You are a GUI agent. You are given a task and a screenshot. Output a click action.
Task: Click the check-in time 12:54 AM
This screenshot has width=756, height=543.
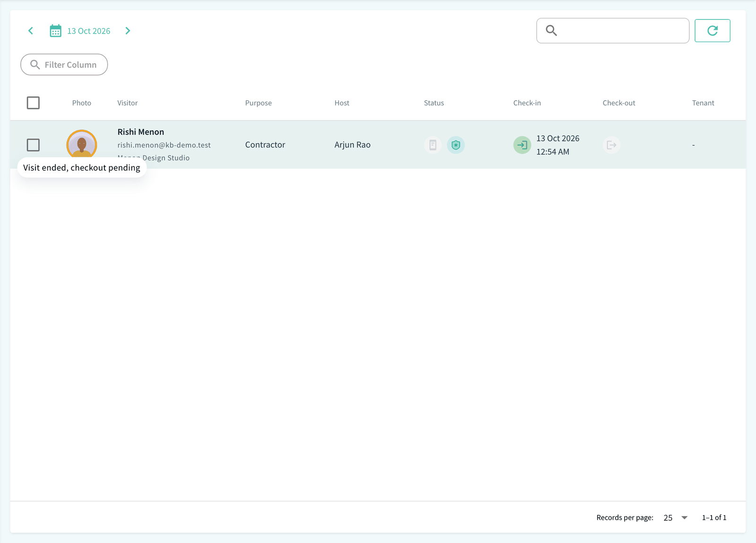click(553, 152)
